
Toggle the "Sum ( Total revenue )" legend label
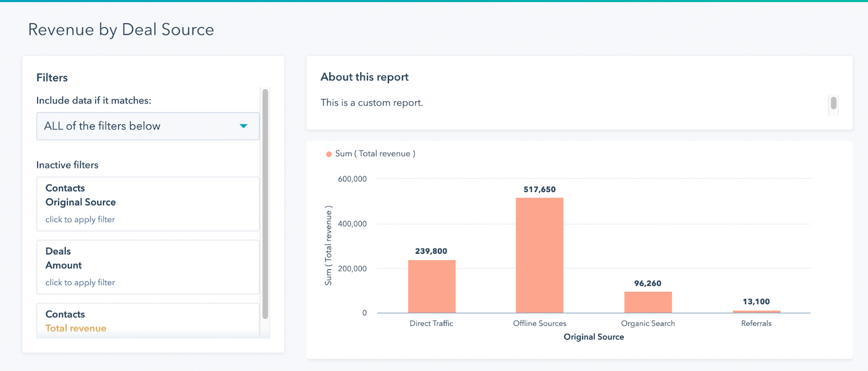(x=375, y=154)
